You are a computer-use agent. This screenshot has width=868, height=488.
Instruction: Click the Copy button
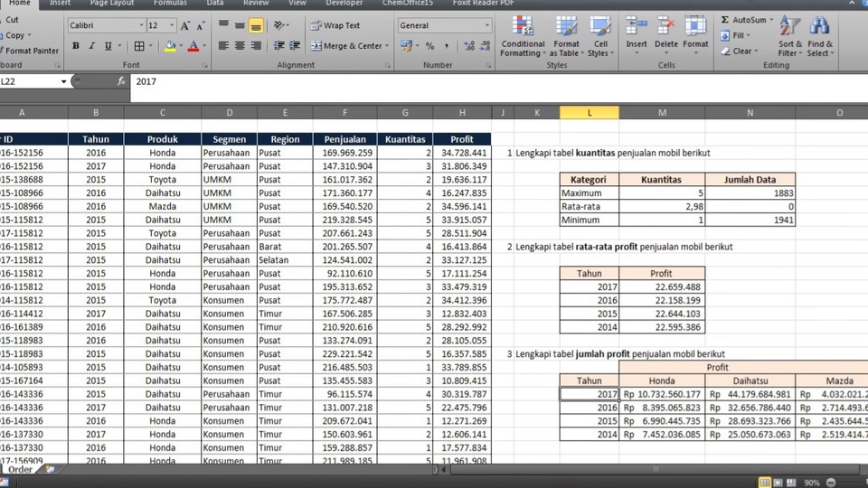pyautogui.click(x=15, y=35)
